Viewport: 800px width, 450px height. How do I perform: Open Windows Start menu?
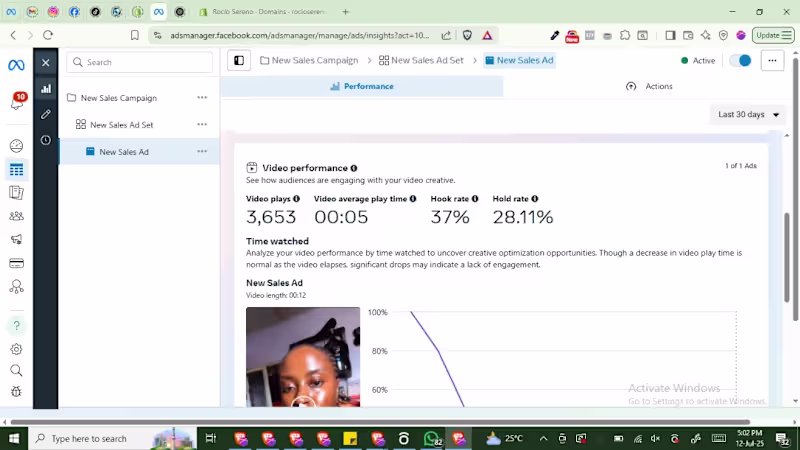point(14,438)
